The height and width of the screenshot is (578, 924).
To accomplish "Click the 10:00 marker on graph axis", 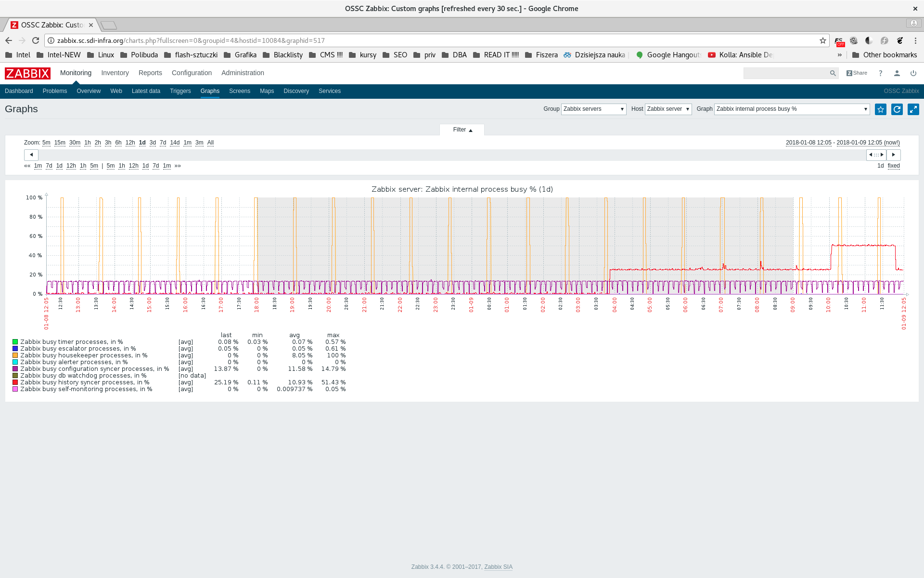I will click(828, 305).
